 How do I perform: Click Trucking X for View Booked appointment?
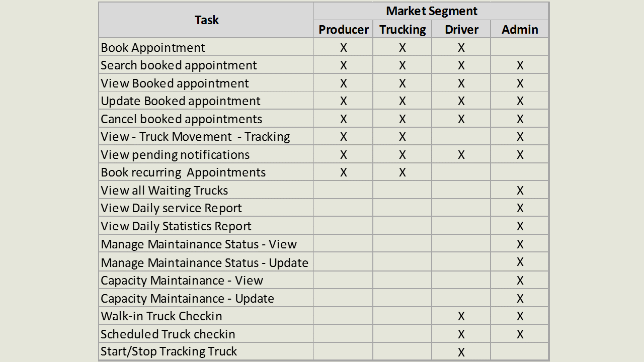[403, 83]
